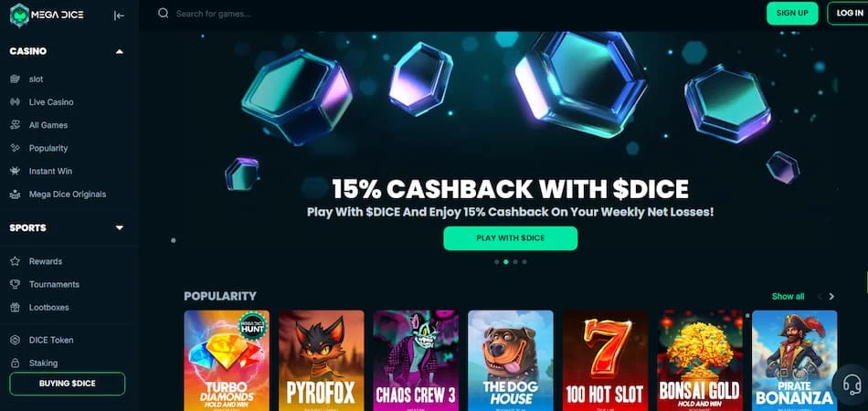
Task: Click the Mega Dice logo icon
Action: [x=19, y=16]
